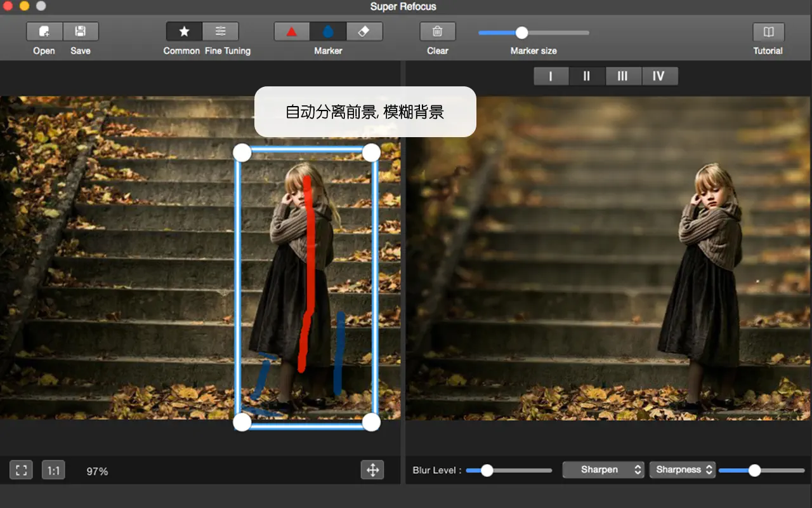
Task: Dismiss the Chinese tooltip banner
Action: pyautogui.click(x=365, y=112)
